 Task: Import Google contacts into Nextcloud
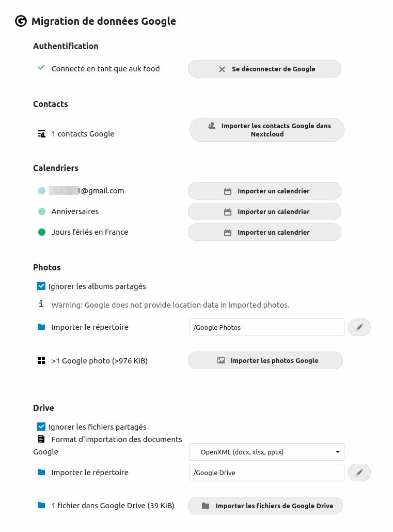click(x=267, y=130)
